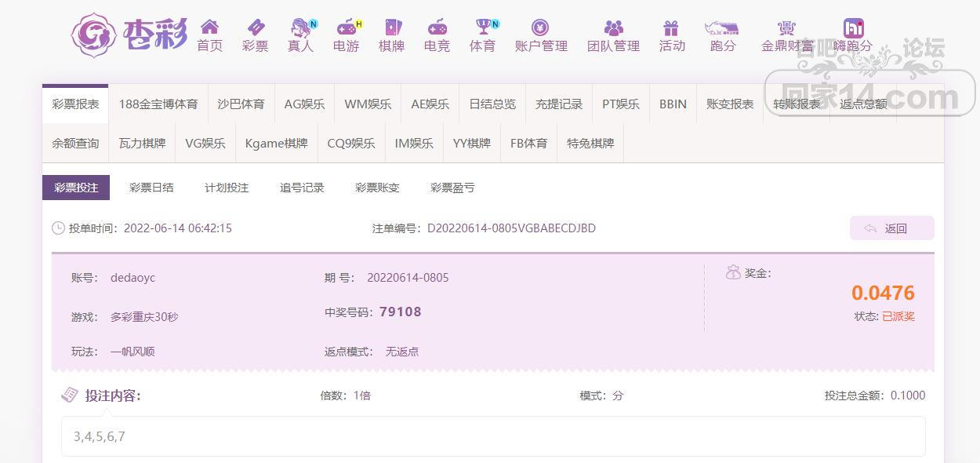
Task: Click the 团队管理 people icon
Action: point(613,27)
